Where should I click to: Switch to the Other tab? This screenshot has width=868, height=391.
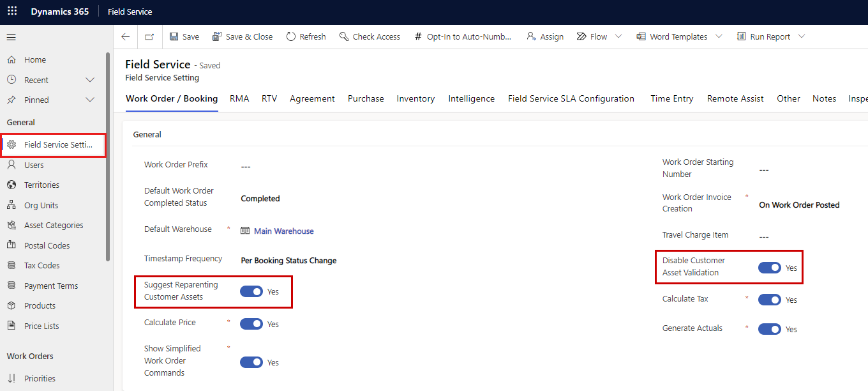(788, 98)
